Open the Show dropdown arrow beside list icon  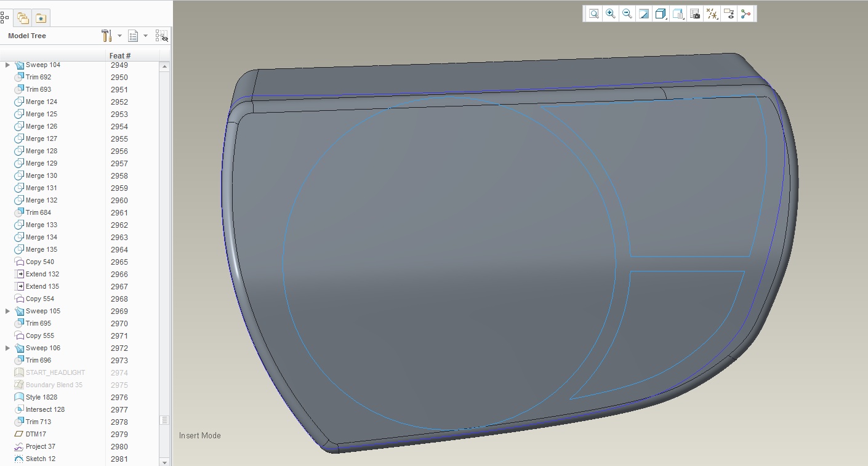(x=145, y=36)
